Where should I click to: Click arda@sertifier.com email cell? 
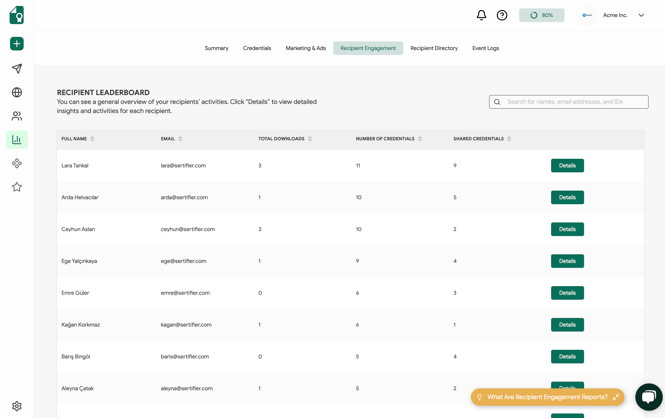click(x=184, y=197)
